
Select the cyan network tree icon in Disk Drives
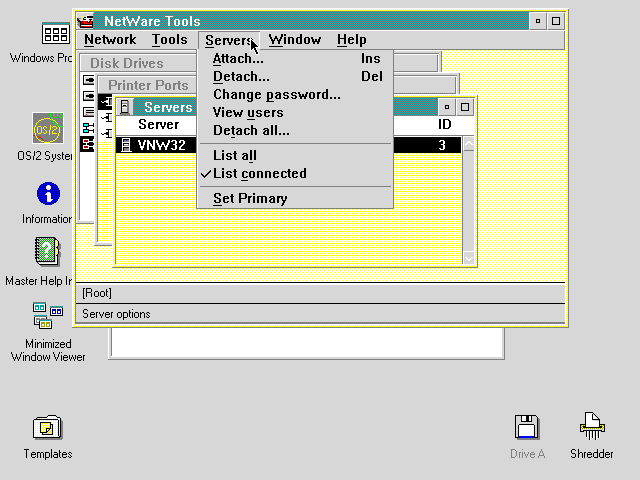[88, 128]
